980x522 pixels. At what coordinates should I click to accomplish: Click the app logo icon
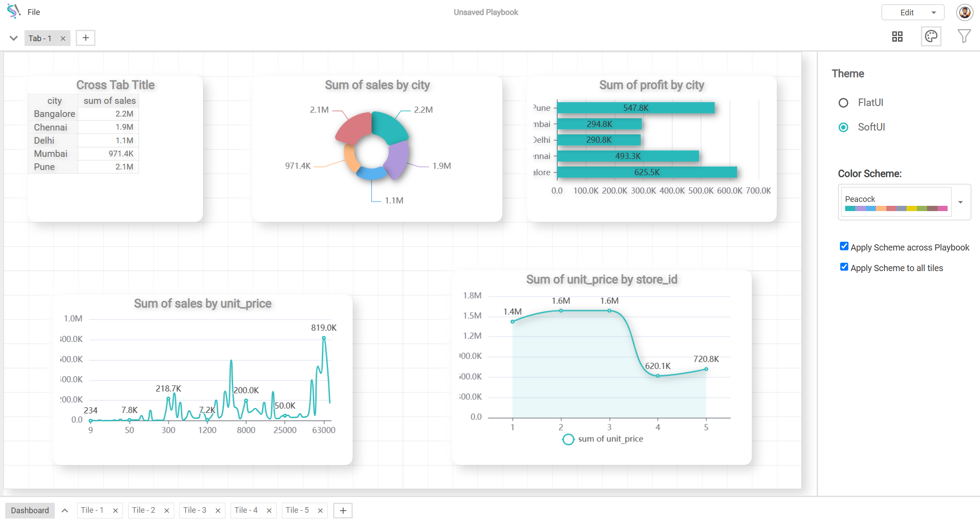point(14,11)
